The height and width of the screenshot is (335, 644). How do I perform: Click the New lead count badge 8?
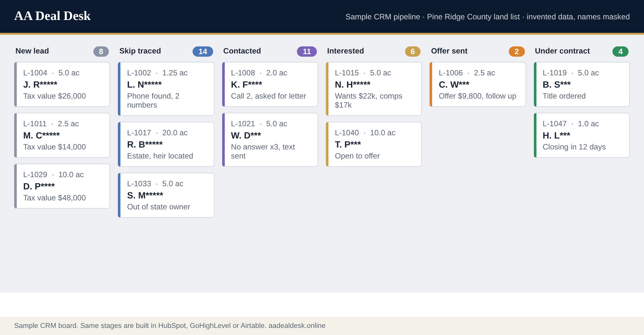click(101, 52)
